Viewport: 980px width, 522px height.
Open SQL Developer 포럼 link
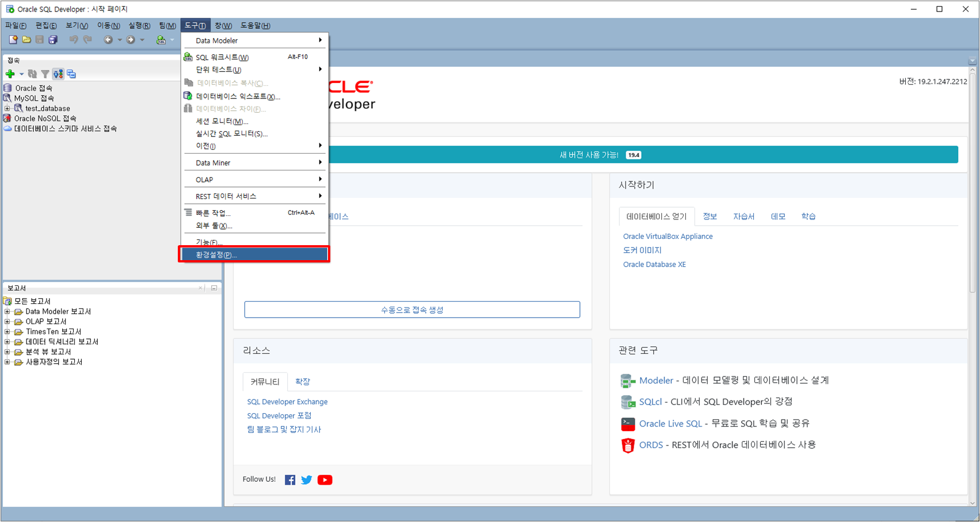click(279, 416)
